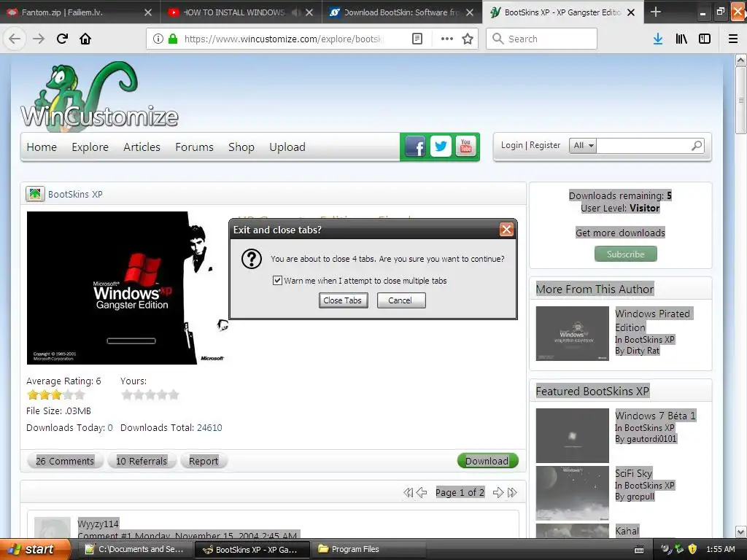
Task: Click the WinCustomize site search field
Action: [x=643, y=146]
